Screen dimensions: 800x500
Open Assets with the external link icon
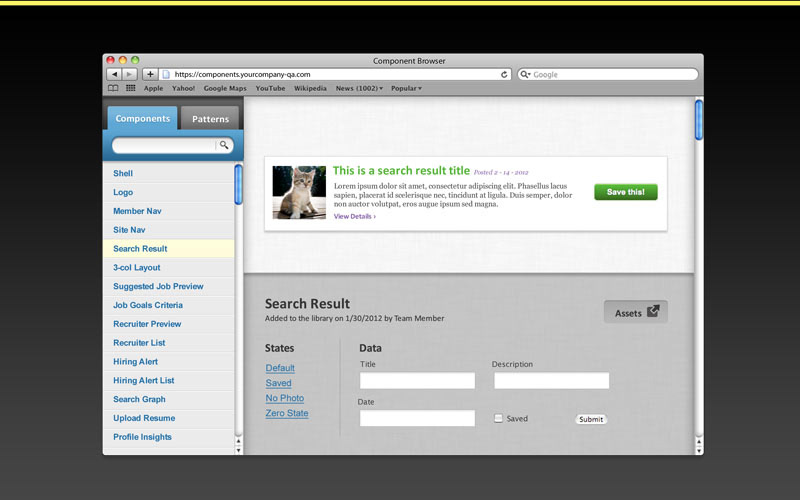pyautogui.click(x=652, y=312)
